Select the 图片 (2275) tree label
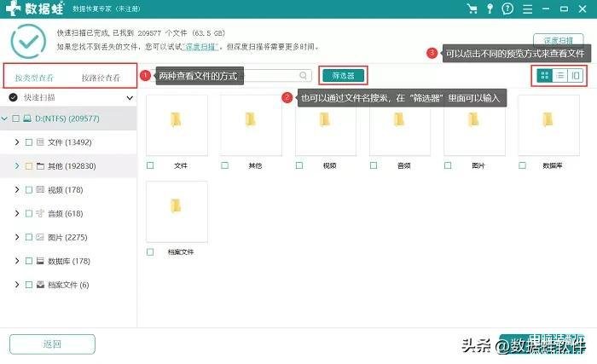The height and width of the screenshot is (364, 597). point(67,237)
